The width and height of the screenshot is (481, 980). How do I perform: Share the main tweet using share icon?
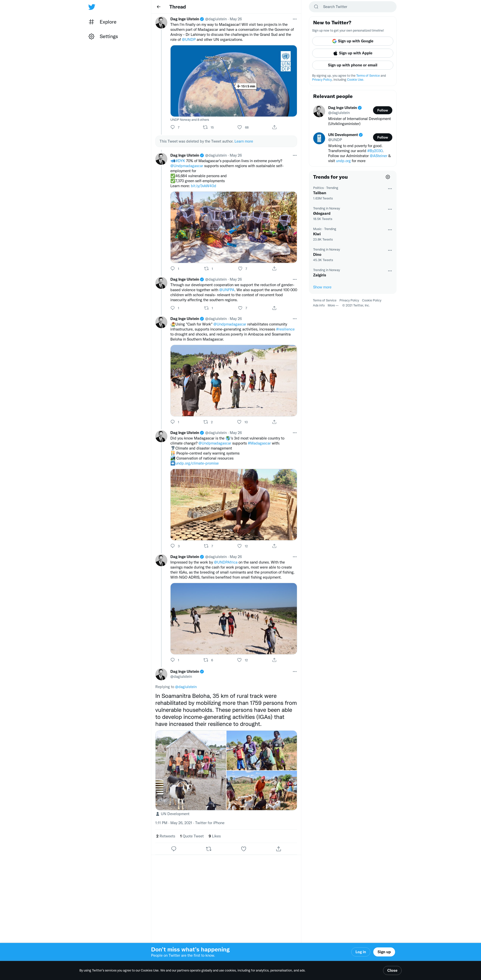(x=278, y=849)
